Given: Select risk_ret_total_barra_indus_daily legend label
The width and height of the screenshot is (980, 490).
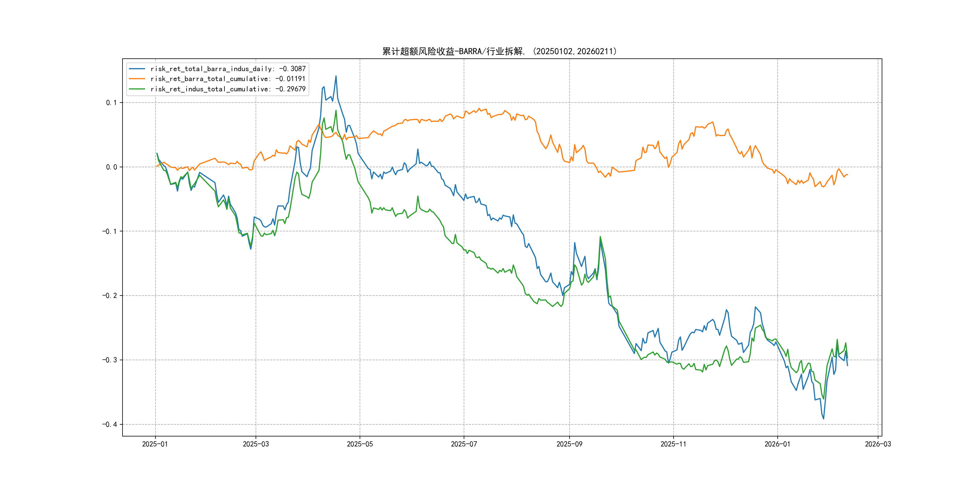Looking at the screenshot, I should [228, 69].
